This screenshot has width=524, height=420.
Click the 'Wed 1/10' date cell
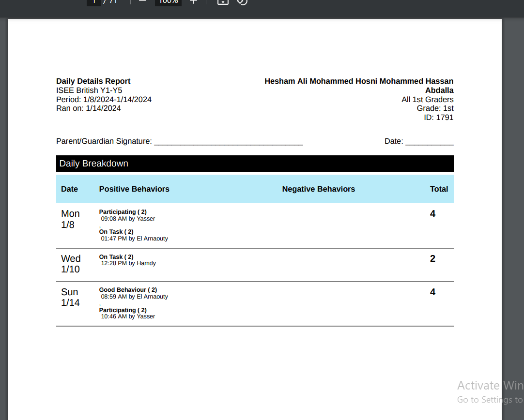coord(71,264)
